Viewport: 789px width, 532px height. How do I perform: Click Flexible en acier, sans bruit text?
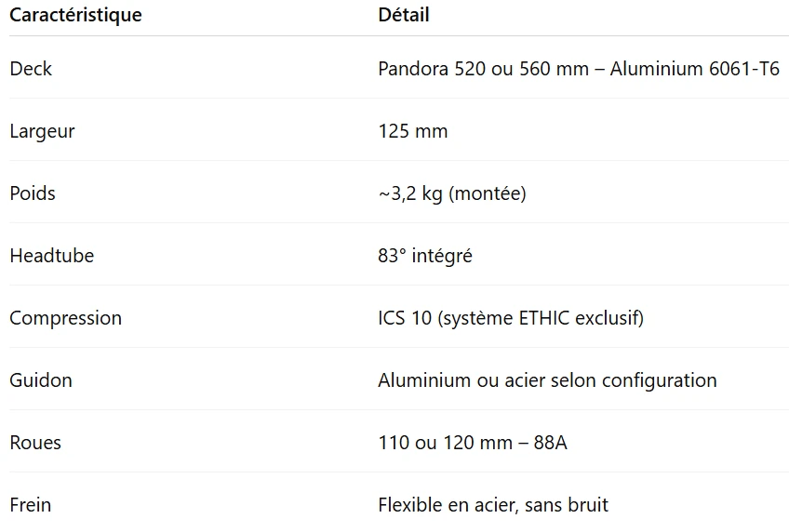[493, 505]
